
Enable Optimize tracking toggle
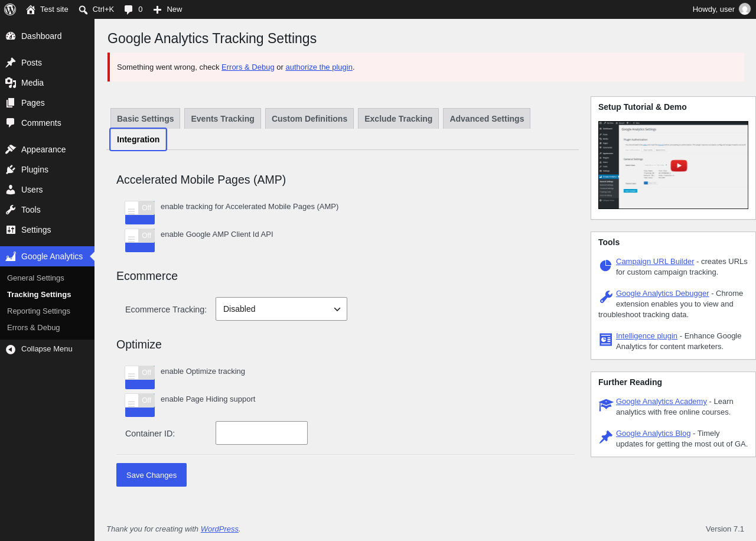pyautogui.click(x=140, y=377)
